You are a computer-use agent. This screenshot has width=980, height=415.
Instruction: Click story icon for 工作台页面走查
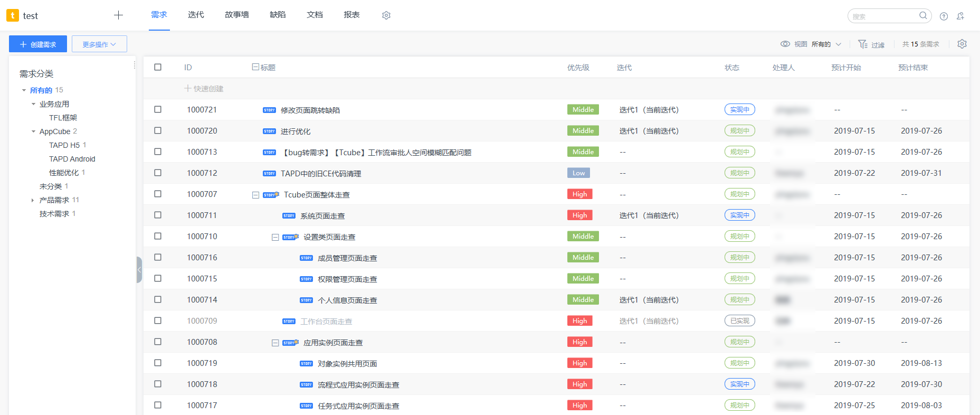289,322
